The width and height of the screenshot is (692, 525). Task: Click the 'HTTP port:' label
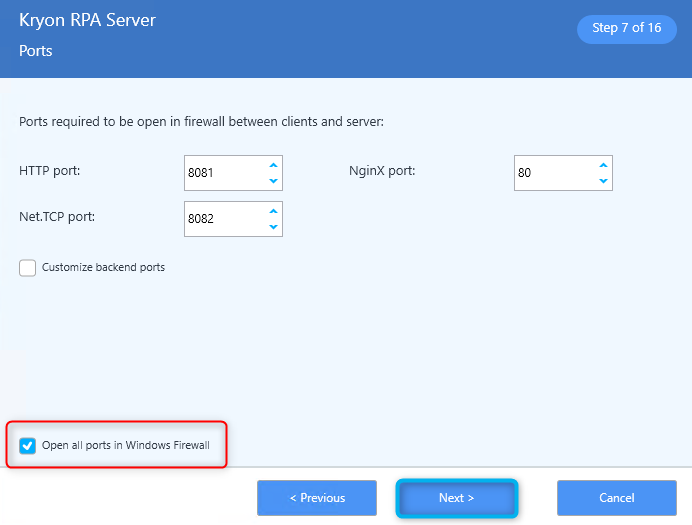[x=50, y=171]
